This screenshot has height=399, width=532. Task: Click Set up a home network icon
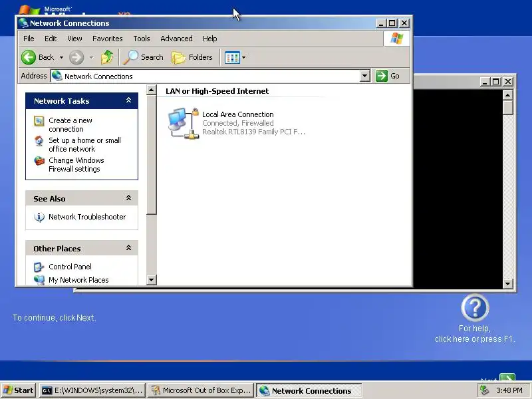[39, 141]
